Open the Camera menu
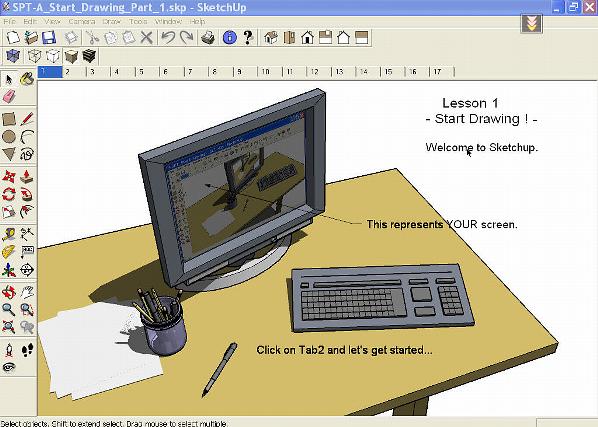The image size is (598, 427). tap(82, 22)
